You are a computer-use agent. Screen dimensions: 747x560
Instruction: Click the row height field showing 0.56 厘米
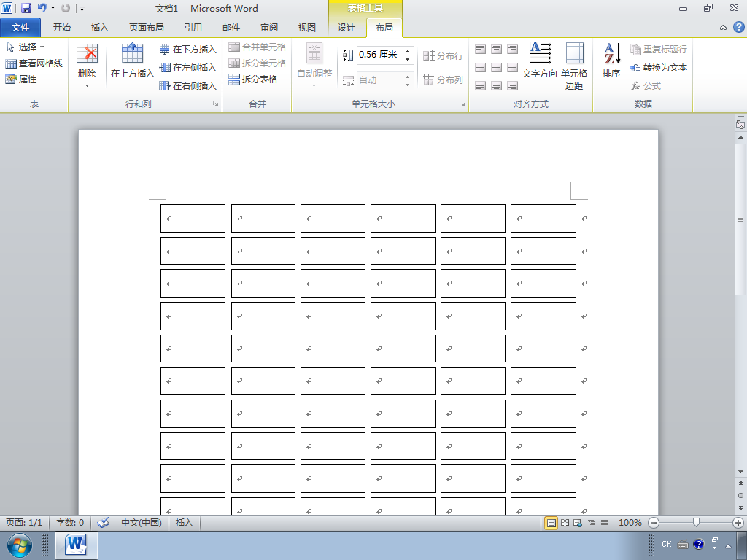pyautogui.click(x=379, y=55)
